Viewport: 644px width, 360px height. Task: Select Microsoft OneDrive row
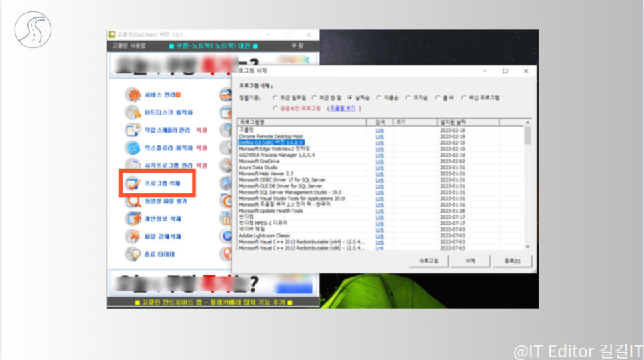tap(381, 161)
